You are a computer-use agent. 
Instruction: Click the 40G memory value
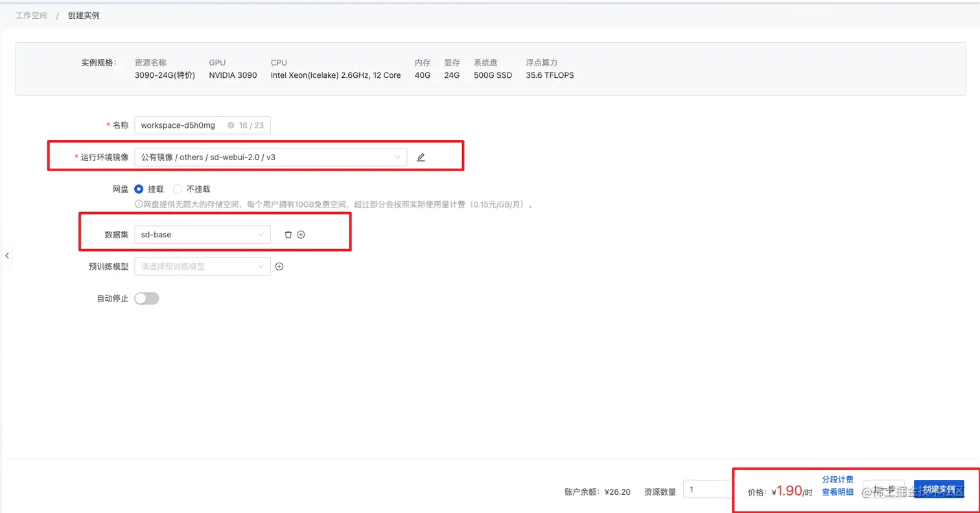click(423, 75)
